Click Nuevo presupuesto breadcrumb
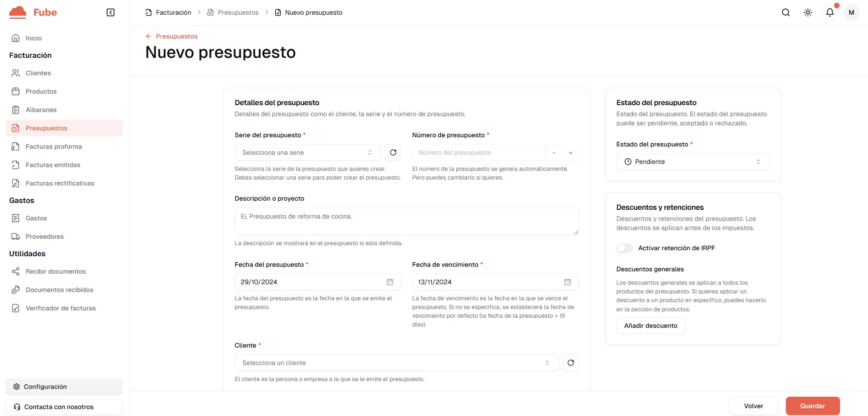The image size is (868, 416). pos(309,12)
